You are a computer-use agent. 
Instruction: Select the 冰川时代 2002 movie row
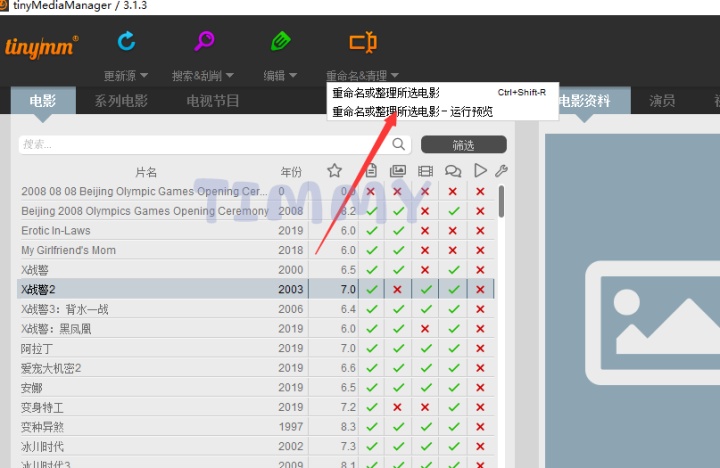tap(255, 446)
